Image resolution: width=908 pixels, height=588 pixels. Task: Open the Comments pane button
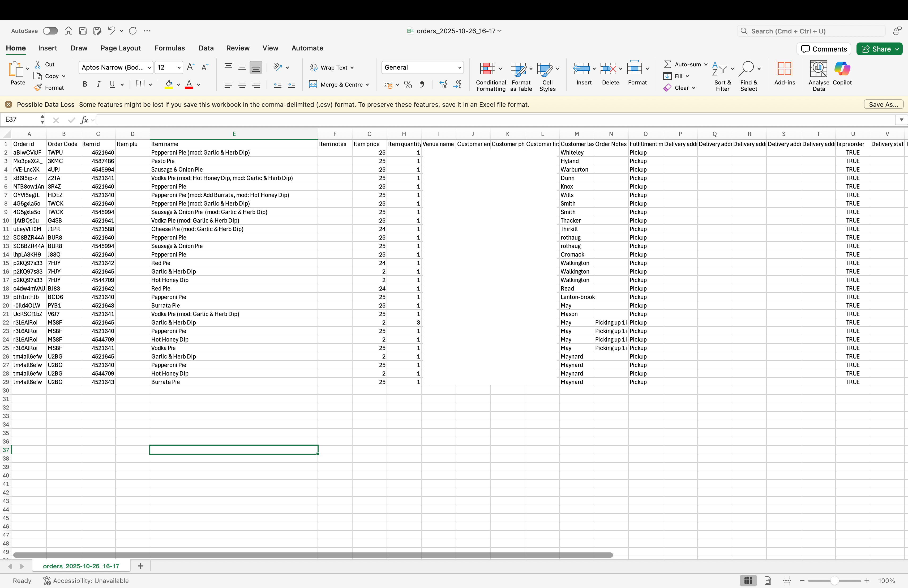[x=824, y=49]
